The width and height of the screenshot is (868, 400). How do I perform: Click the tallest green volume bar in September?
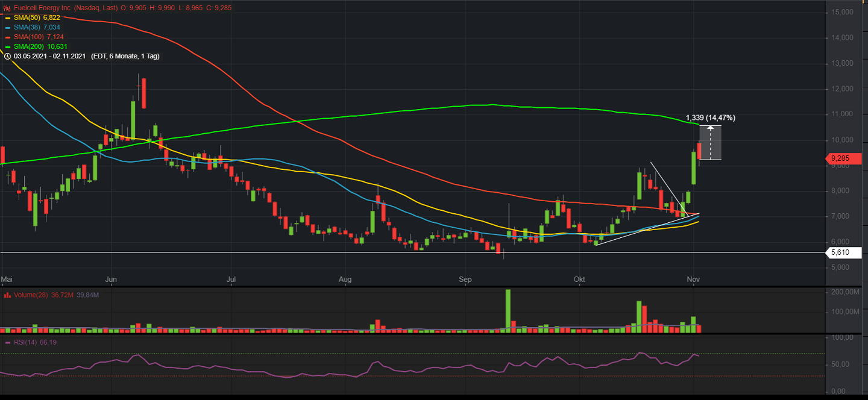coord(508,311)
